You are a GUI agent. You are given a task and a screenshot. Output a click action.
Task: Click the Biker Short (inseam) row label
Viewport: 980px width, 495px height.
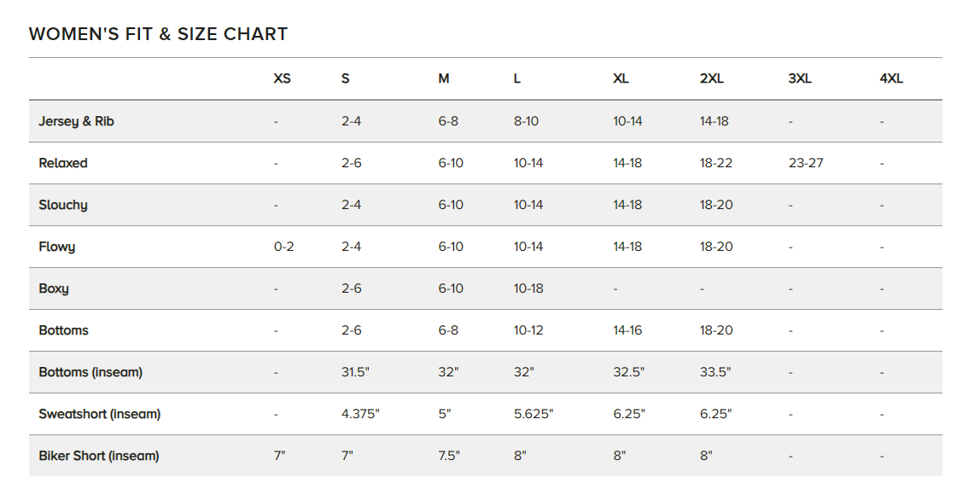(99, 456)
